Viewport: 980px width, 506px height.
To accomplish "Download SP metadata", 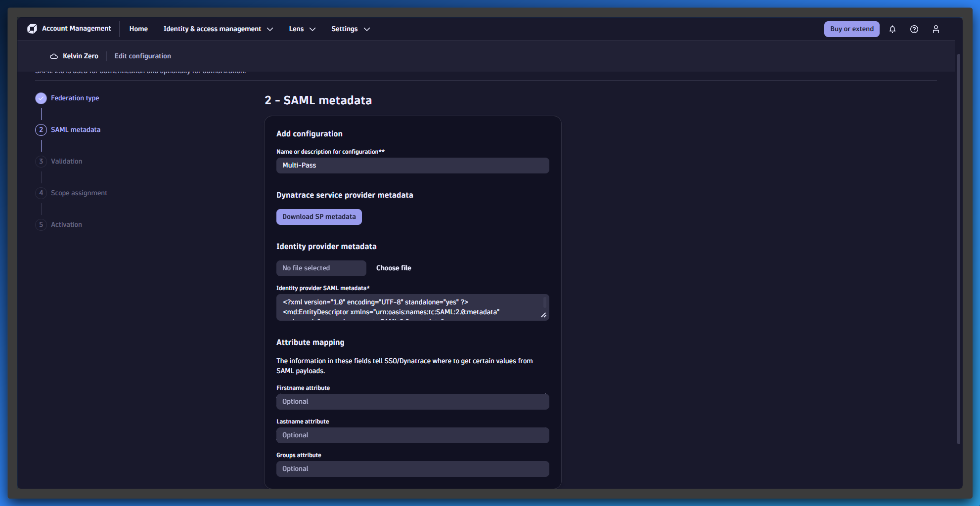I will pos(319,217).
